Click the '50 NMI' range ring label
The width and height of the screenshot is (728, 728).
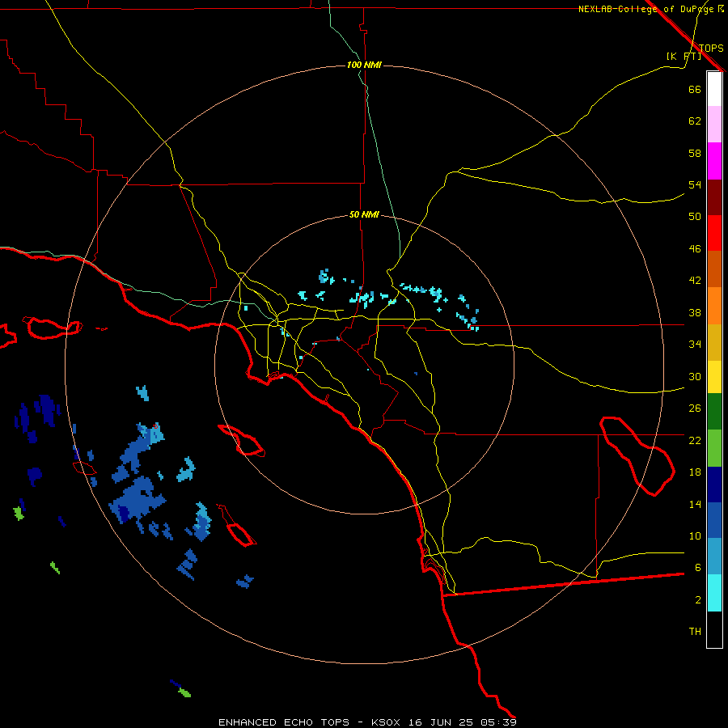click(364, 214)
